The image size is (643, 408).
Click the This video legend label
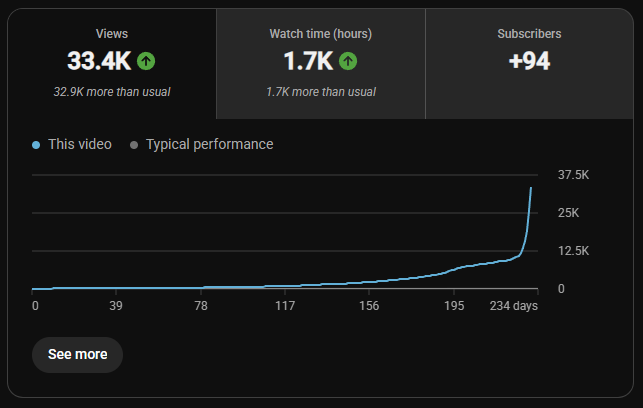pyautogui.click(x=80, y=144)
